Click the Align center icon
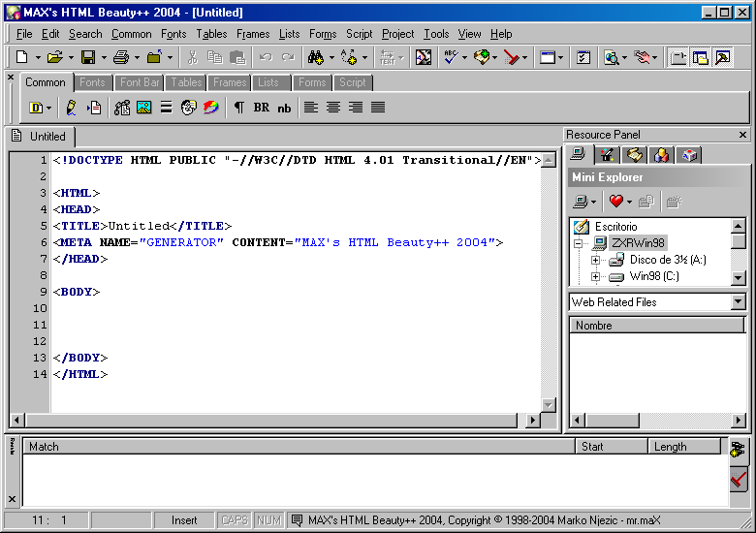756x533 pixels. pos(333,107)
